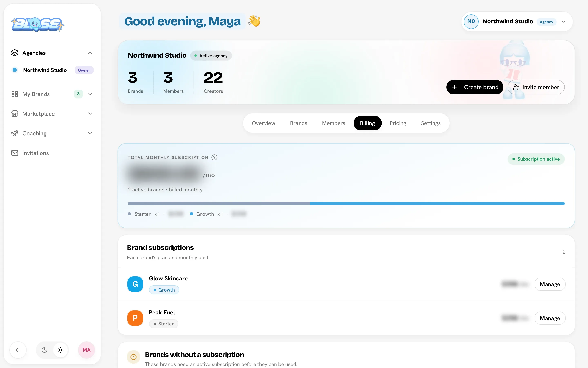Viewport: 588px width, 368px height.
Task: Switch to dark mode moon toggle
Action: [45, 350]
